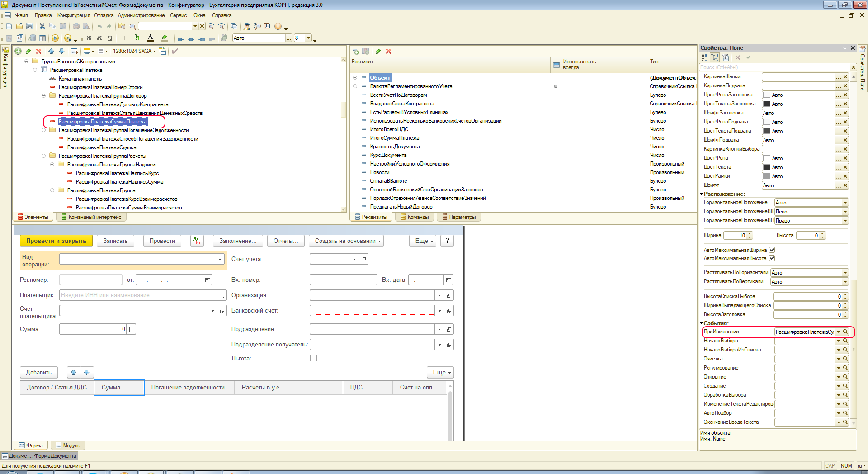Open the Файл menu
The width and height of the screenshot is (868, 474).
tap(21, 15)
